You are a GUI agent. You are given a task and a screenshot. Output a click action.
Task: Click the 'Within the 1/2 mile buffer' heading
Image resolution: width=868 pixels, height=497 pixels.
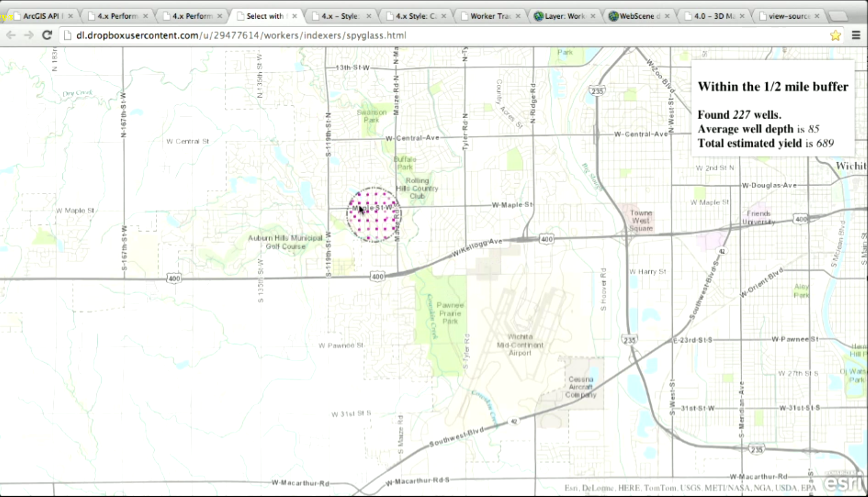773,87
